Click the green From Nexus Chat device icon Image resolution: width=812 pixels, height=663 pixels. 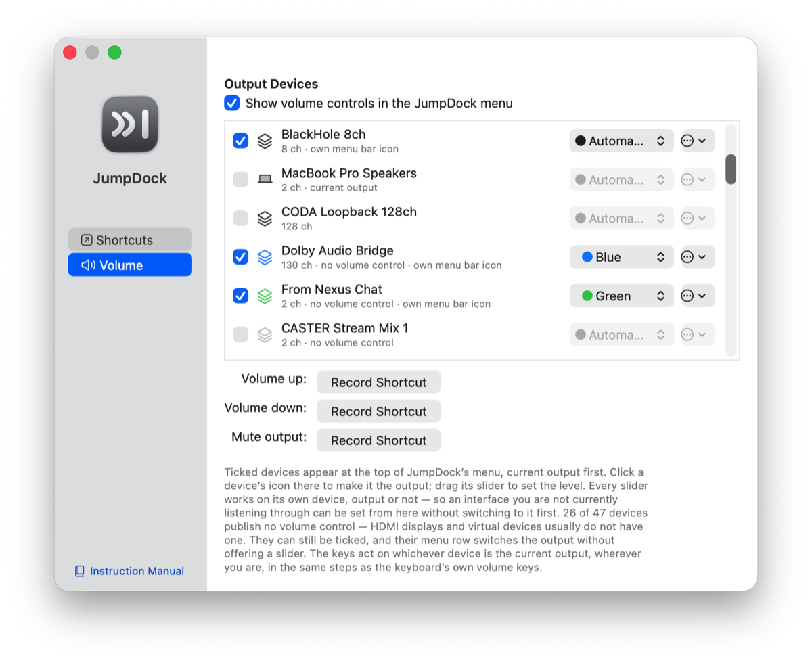pyautogui.click(x=265, y=296)
